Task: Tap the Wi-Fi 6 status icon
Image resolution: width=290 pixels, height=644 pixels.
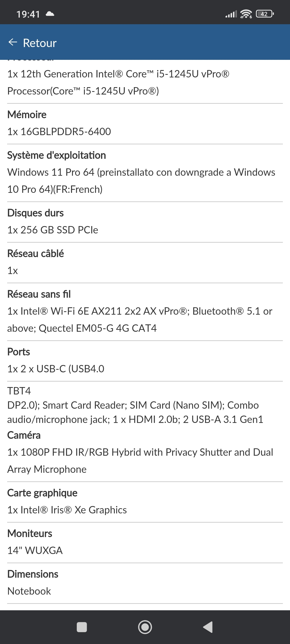Action: click(246, 14)
